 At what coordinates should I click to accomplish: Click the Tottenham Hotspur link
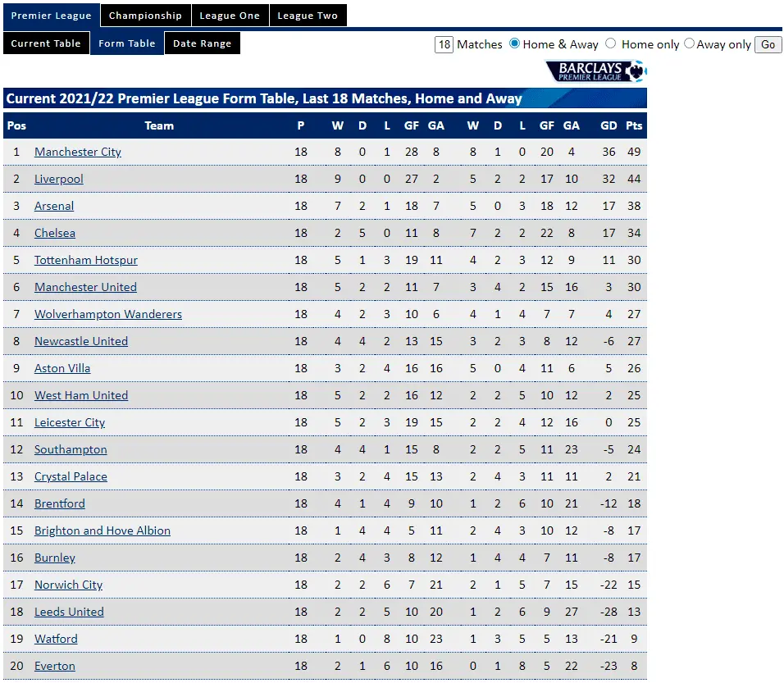click(x=86, y=260)
